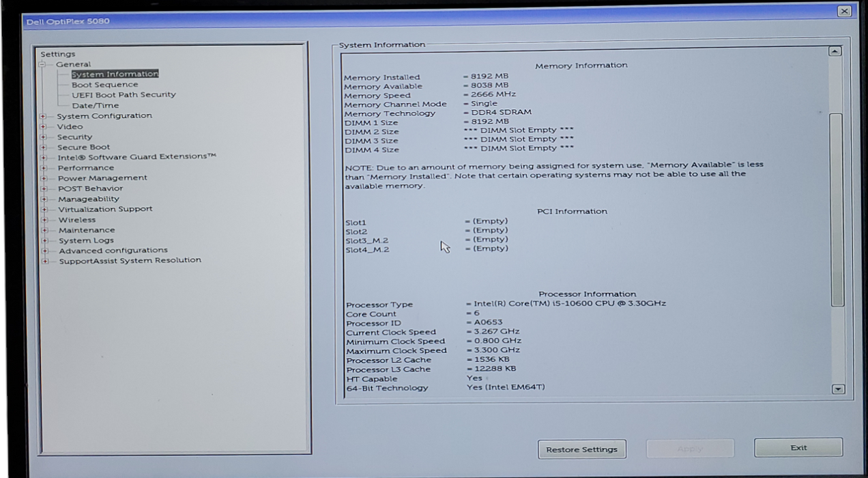Viewport: 868px width, 478px height.
Task: Expand the Manageability node
Action: coord(44,199)
